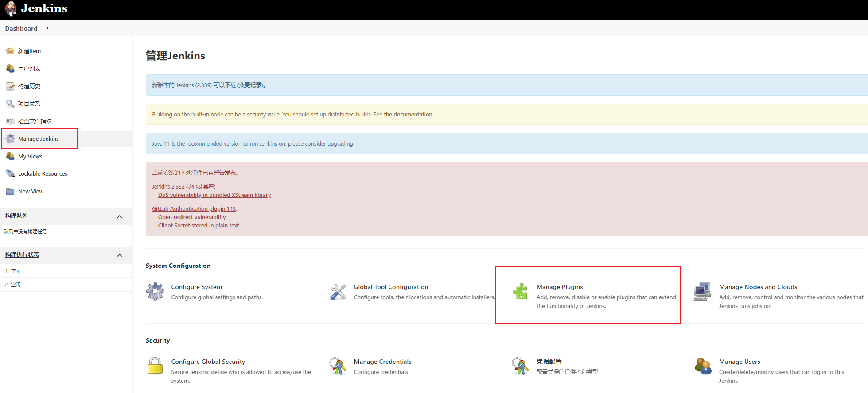Click the 管理Jenkins page heading

(x=175, y=56)
